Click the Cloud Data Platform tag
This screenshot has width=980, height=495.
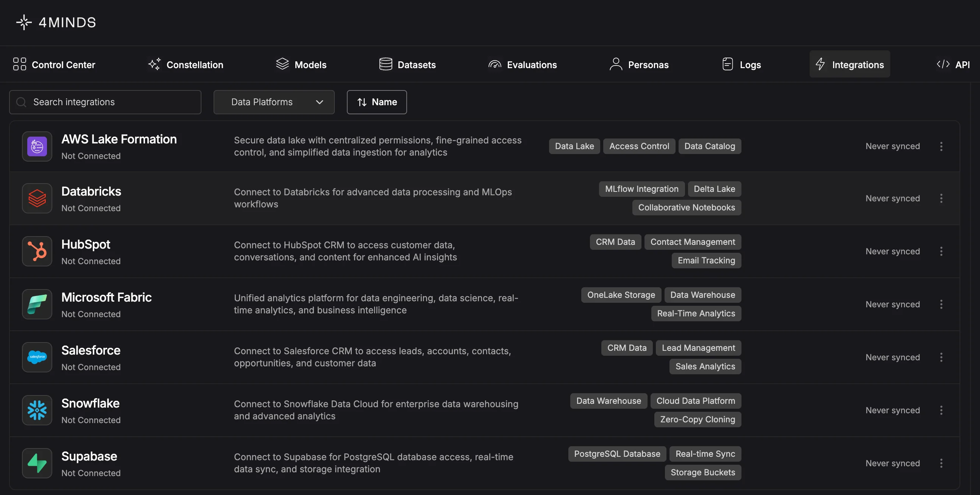click(x=696, y=401)
